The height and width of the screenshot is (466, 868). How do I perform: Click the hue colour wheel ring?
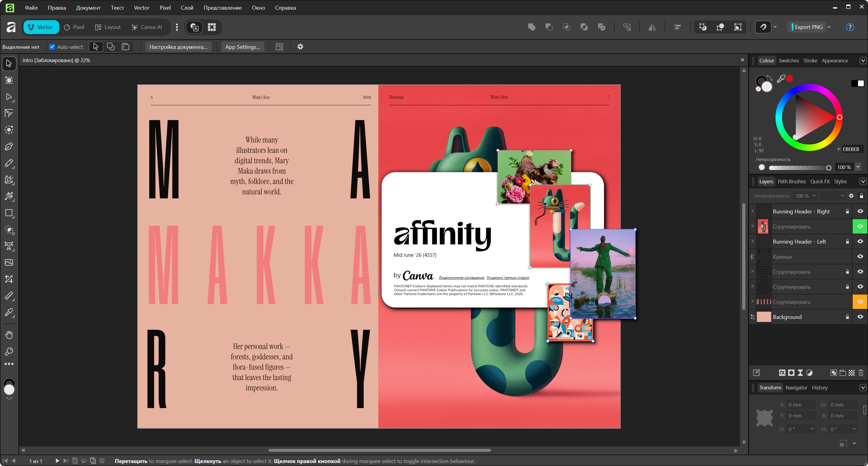coord(809,87)
